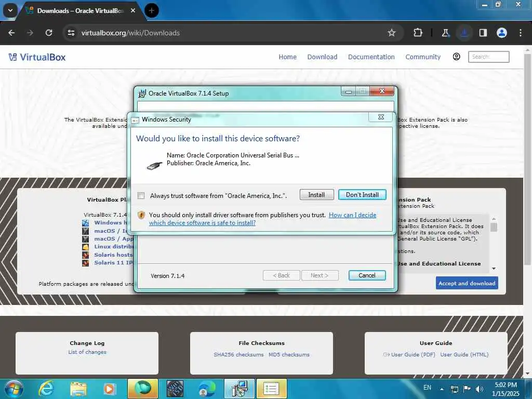532x399 pixels.
Task: Open Windows Explorer folder in taskbar
Action: point(78,389)
